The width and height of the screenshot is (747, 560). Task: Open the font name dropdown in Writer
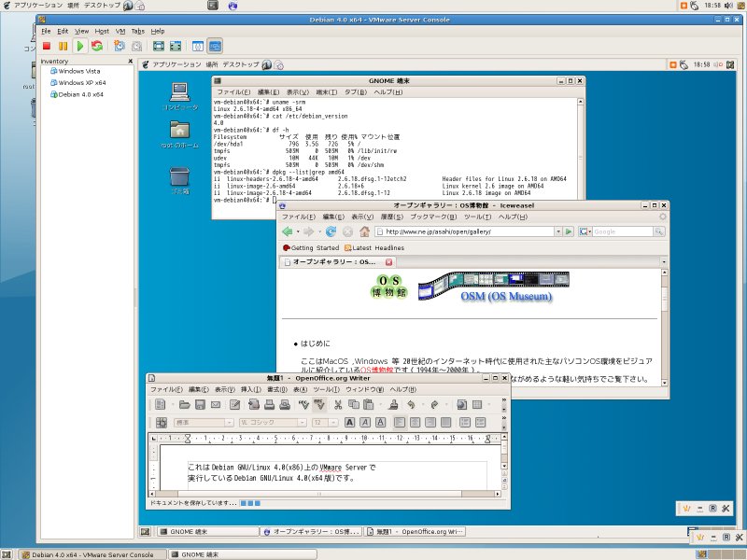click(302, 423)
